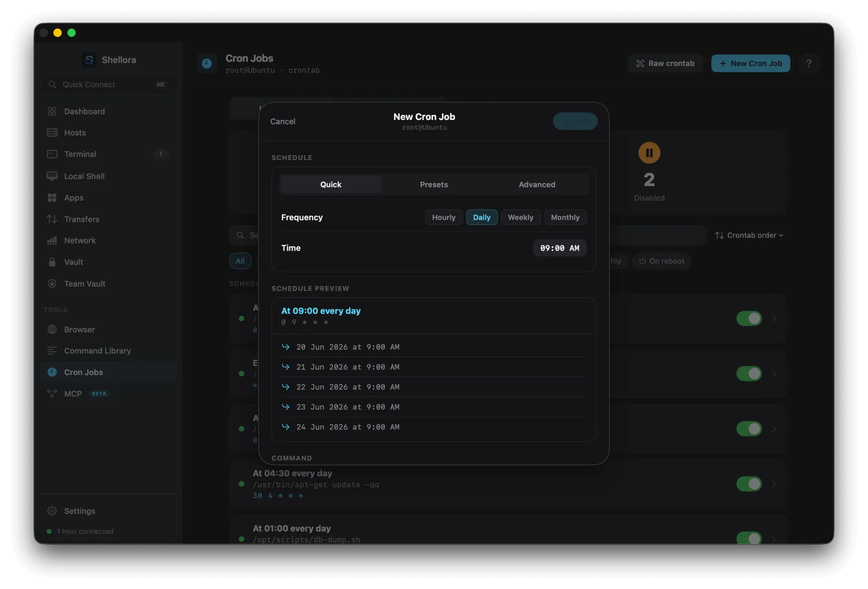The width and height of the screenshot is (868, 589).
Task: Open the Apps grid icon
Action: 52,198
